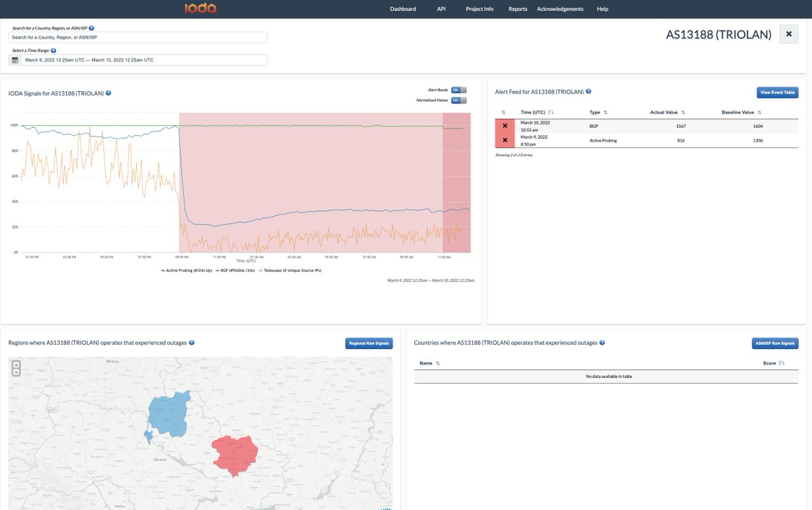Screen dimensions: 812x510
Task: Click help icon next to Alert Feed title
Action: coord(589,91)
